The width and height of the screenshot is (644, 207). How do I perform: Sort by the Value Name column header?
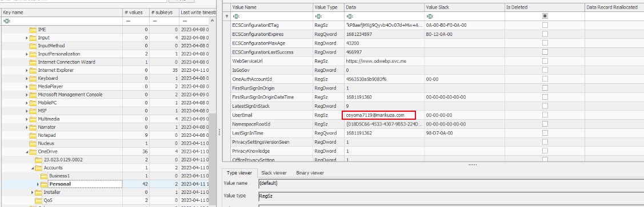click(271, 7)
